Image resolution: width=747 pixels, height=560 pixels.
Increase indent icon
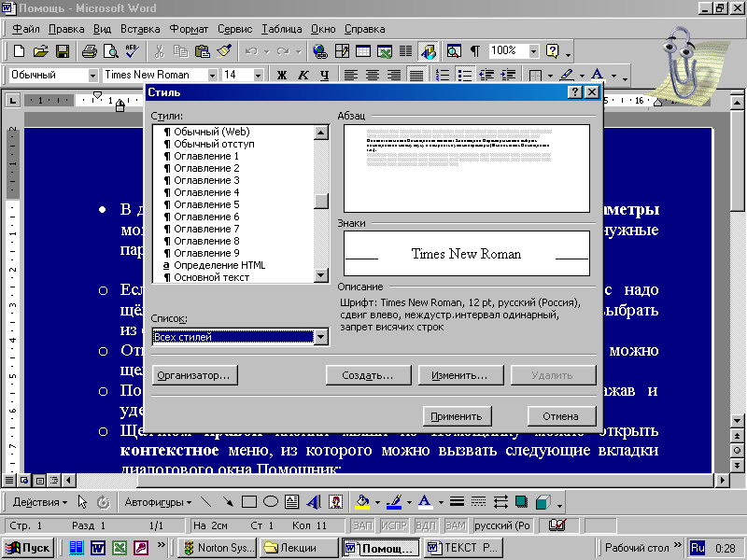pyautogui.click(x=509, y=76)
